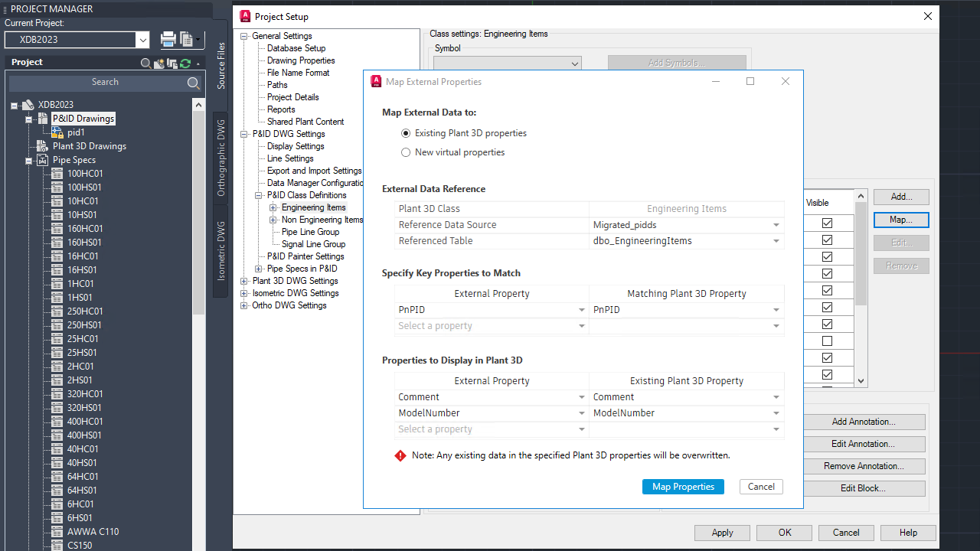
Task: Choose the New virtual properties radio option
Action: coord(406,152)
